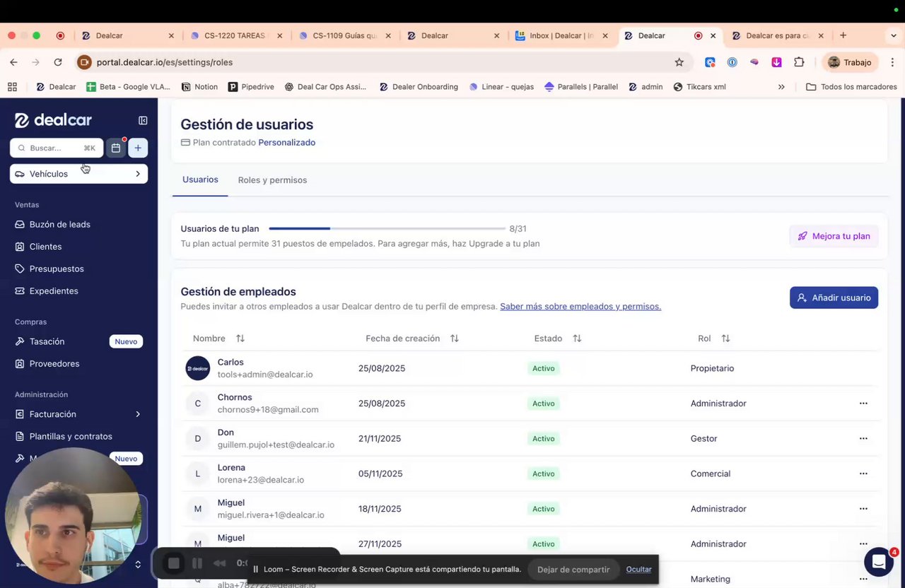Focus the Buscar search field

[57, 148]
